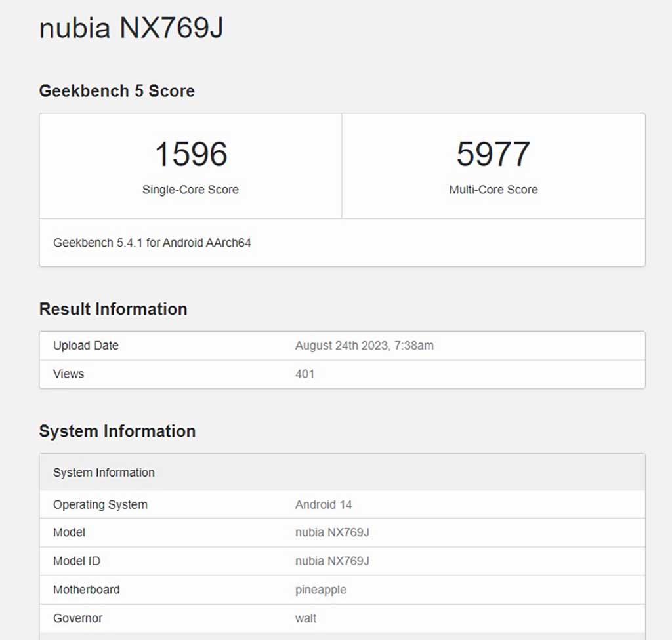This screenshot has height=640, width=672.
Task: Select the Android 14 operating system value
Action: (324, 505)
